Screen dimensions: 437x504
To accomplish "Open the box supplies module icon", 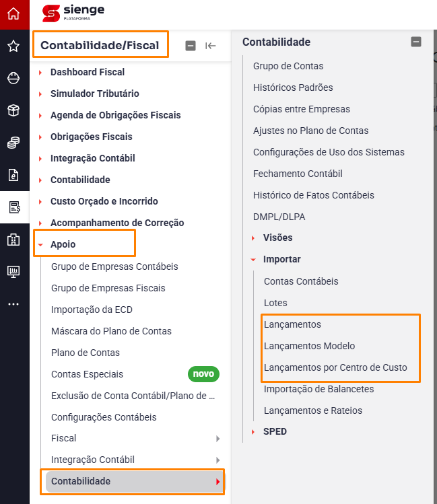I will 13,110.
